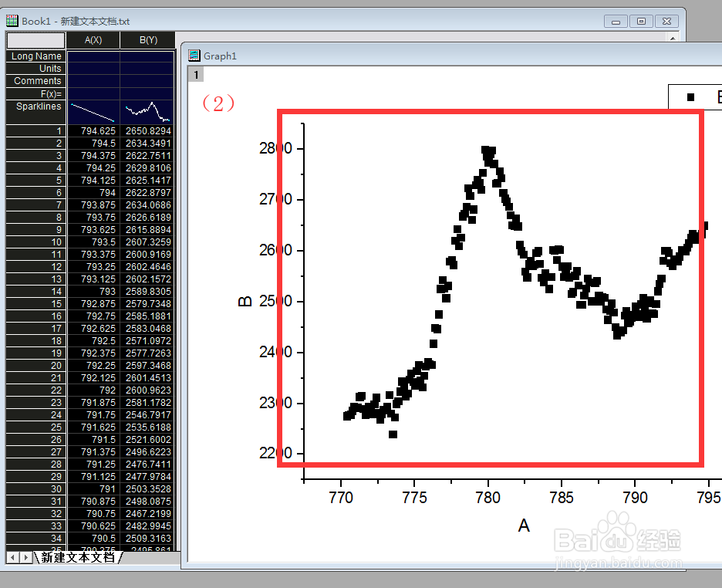This screenshot has width=722, height=588.
Task: Select cell 2607.3259 in row 10
Action: click(x=147, y=242)
